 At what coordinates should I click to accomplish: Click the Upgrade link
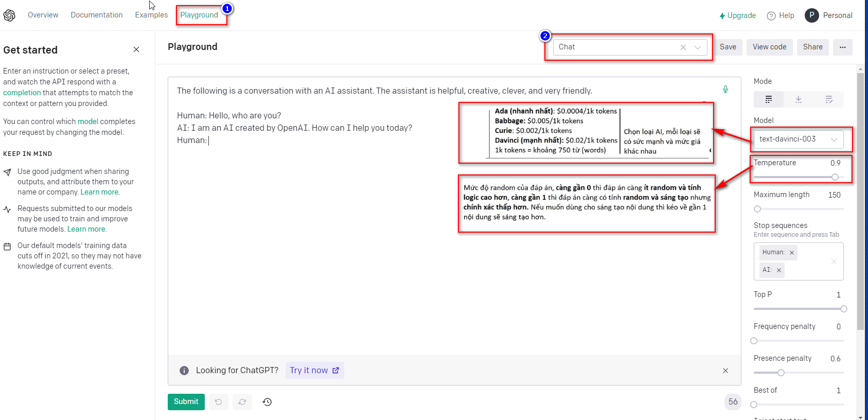738,15
